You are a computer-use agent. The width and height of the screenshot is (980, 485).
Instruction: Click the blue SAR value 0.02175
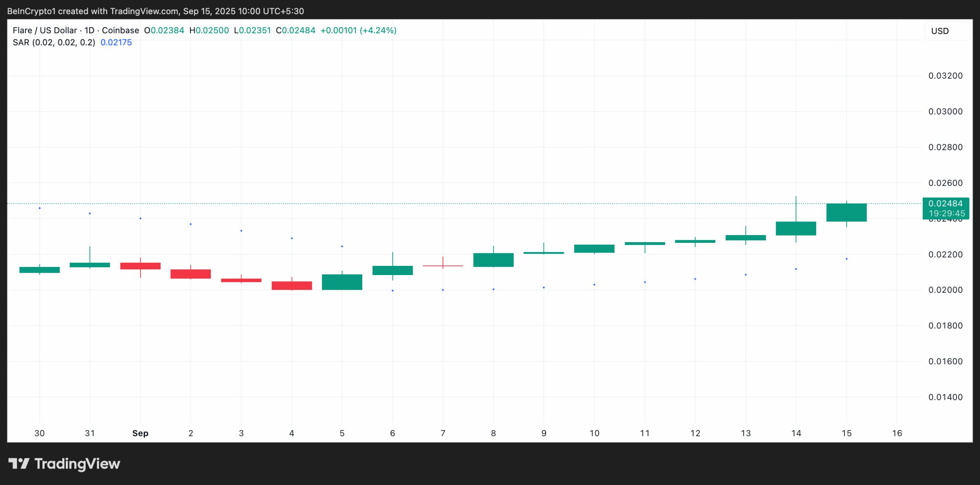[116, 43]
